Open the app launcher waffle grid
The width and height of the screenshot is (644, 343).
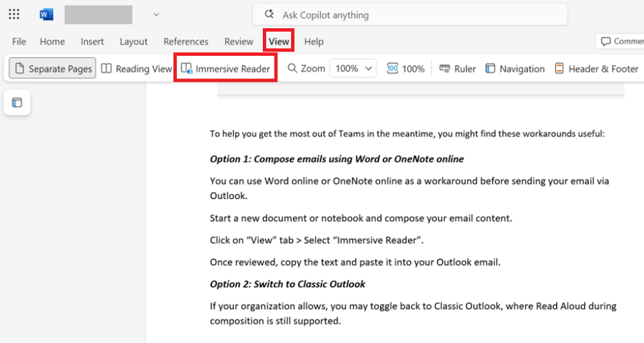tap(14, 14)
